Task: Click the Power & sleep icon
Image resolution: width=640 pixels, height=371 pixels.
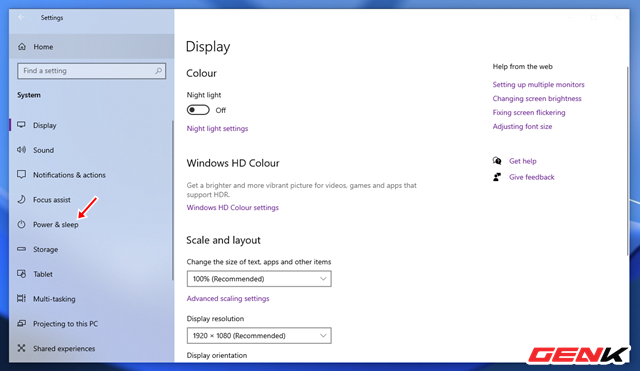Action: [22, 224]
